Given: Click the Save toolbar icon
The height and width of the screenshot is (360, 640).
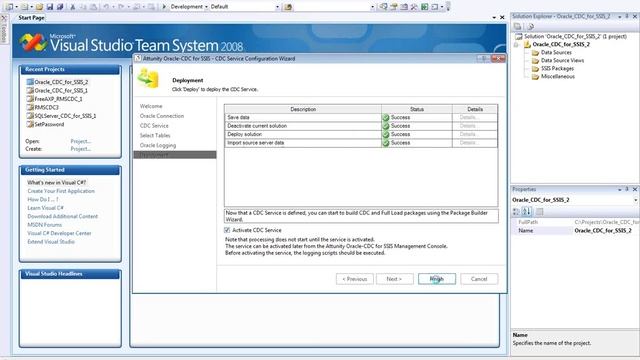Looking at the screenshot, I should [x=50, y=7].
